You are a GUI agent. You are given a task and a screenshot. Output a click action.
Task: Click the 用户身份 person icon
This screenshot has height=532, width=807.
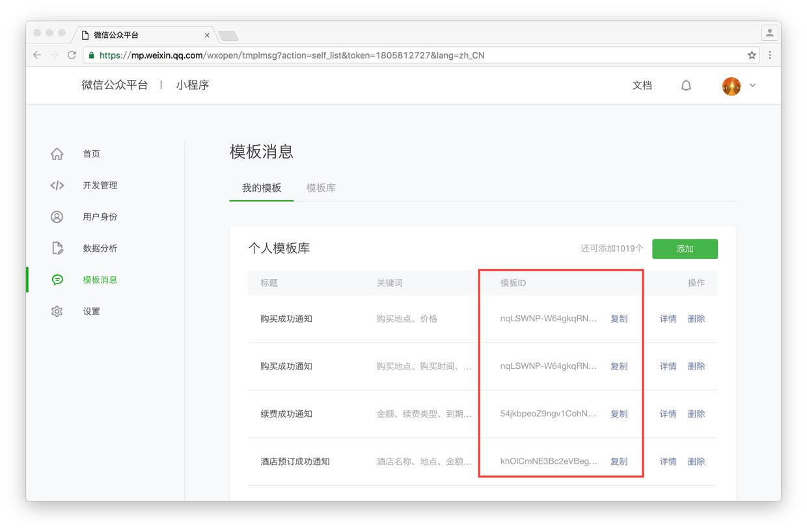point(57,217)
